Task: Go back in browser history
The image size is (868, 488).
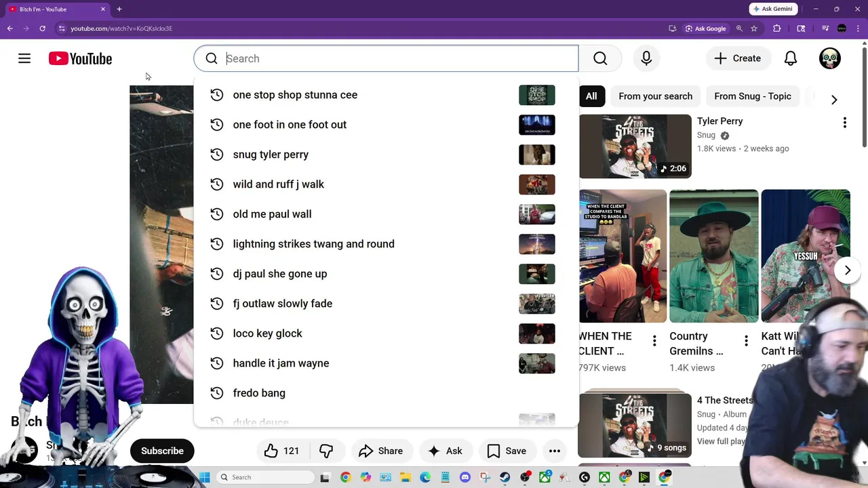Action: [x=10, y=28]
